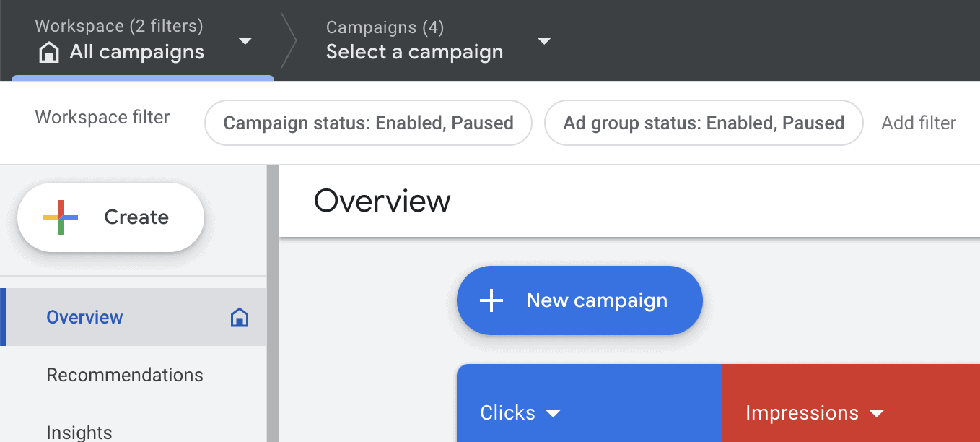The width and height of the screenshot is (980, 442).
Task: Open the Clicks metric dropdown
Action: 554,413
